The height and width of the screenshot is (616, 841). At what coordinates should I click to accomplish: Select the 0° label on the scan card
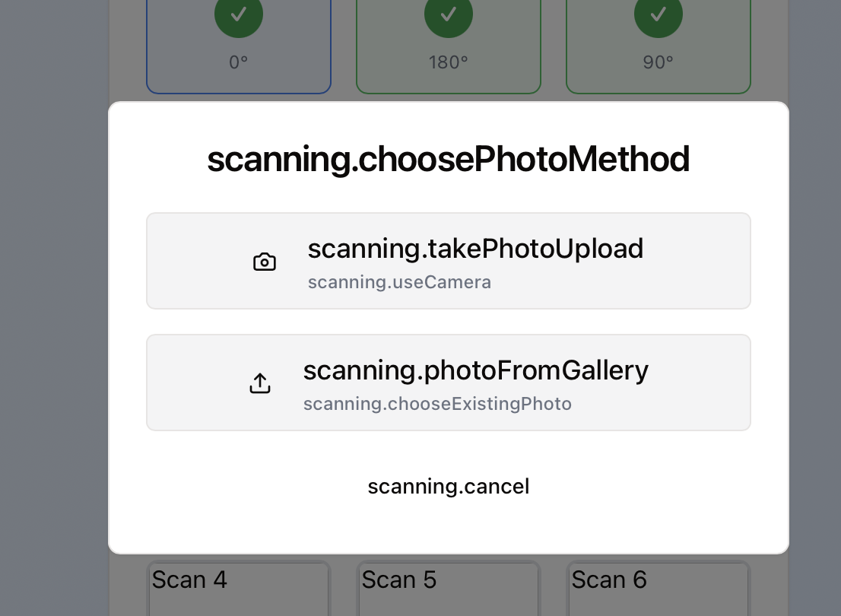[239, 62]
